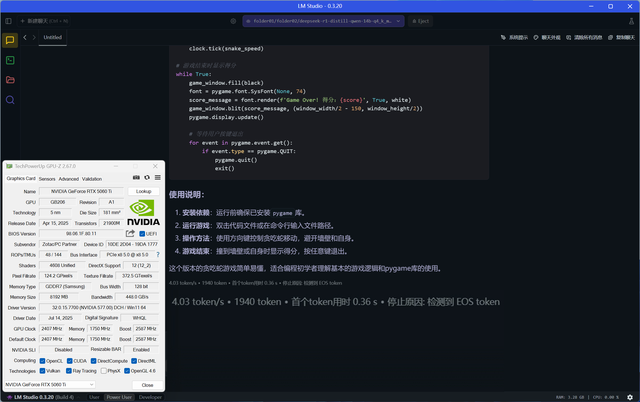Open the Chat section in LM Studio sidebar
Screen dimensions: 640x402
click(10, 40)
